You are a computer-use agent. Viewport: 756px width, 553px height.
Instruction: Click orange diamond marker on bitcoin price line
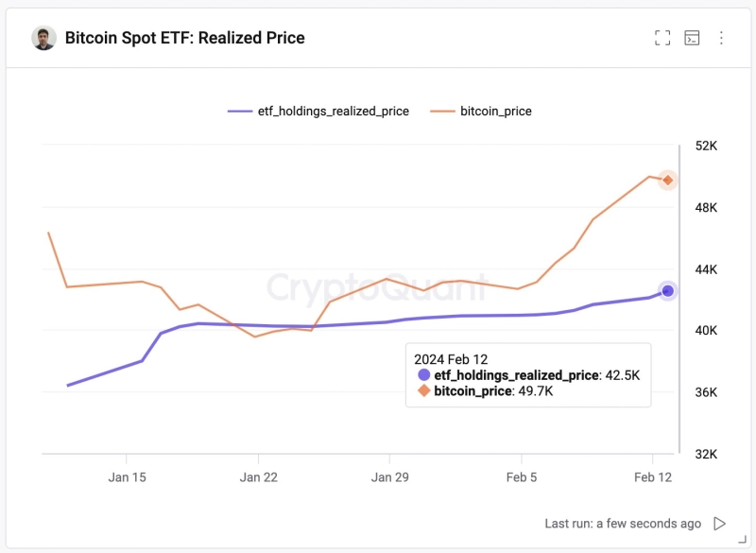(x=667, y=180)
